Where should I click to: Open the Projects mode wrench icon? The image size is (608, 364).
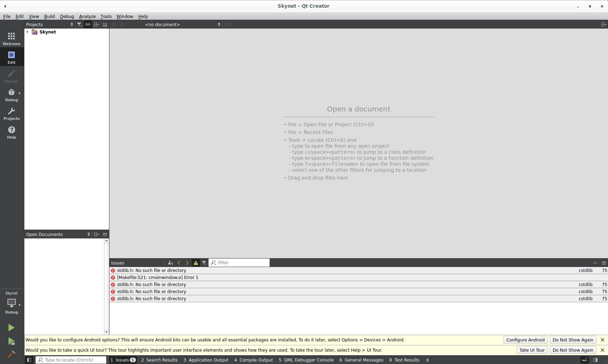coord(12,113)
